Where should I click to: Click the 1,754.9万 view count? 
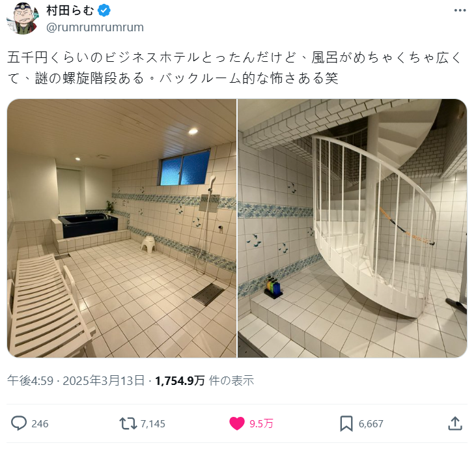tap(180, 380)
